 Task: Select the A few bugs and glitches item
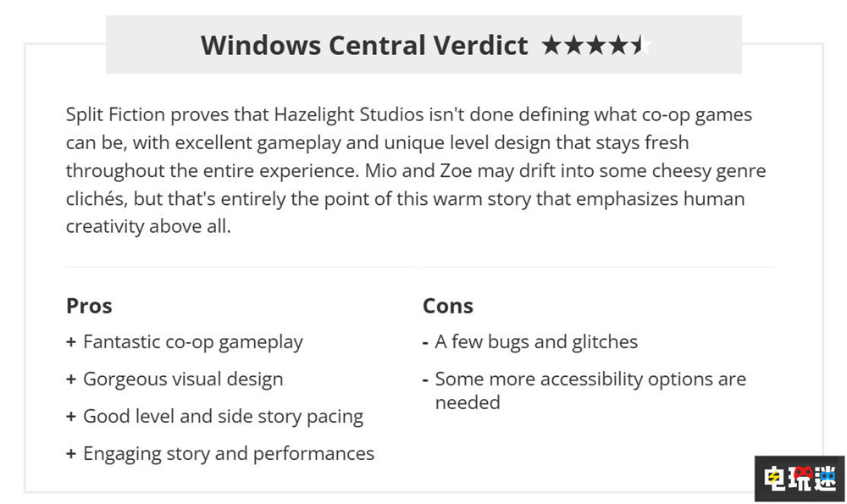point(536,342)
